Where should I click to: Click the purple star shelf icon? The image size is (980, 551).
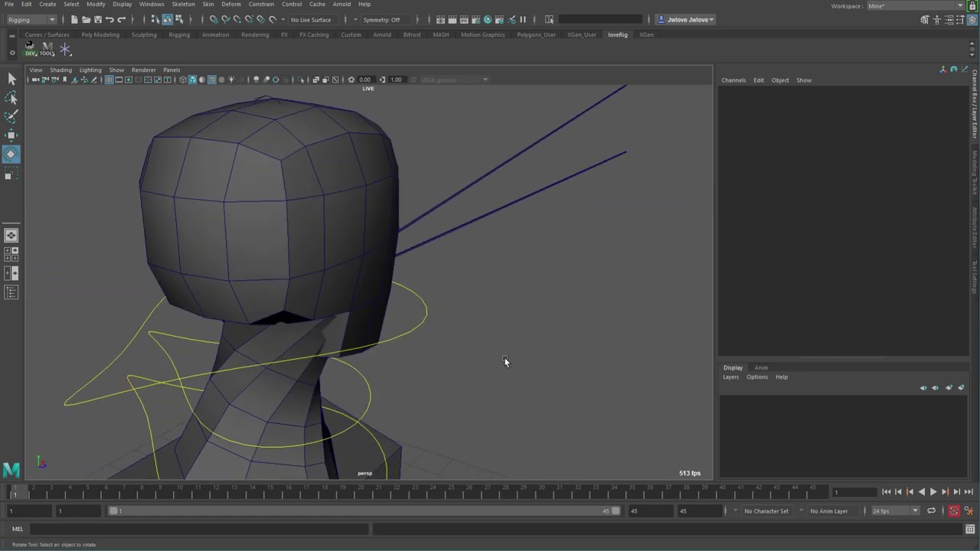(x=65, y=49)
